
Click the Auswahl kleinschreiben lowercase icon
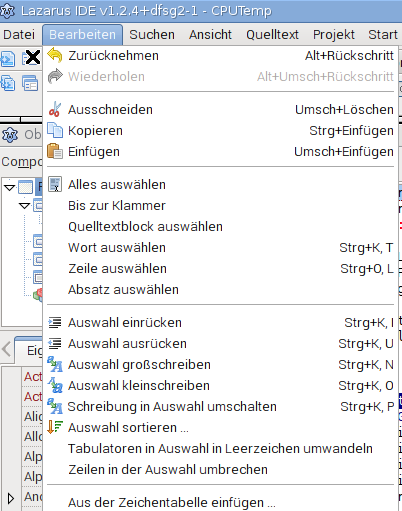[x=55, y=385]
